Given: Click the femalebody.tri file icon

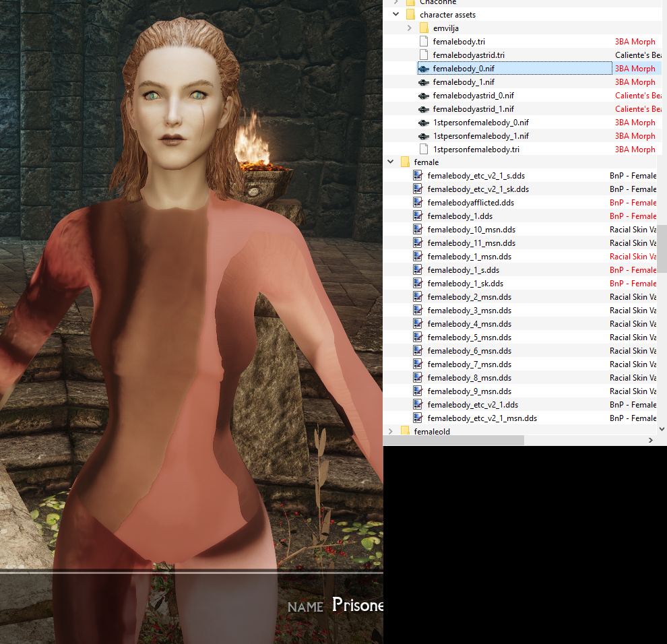Looking at the screenshot, I should point(423,41).
